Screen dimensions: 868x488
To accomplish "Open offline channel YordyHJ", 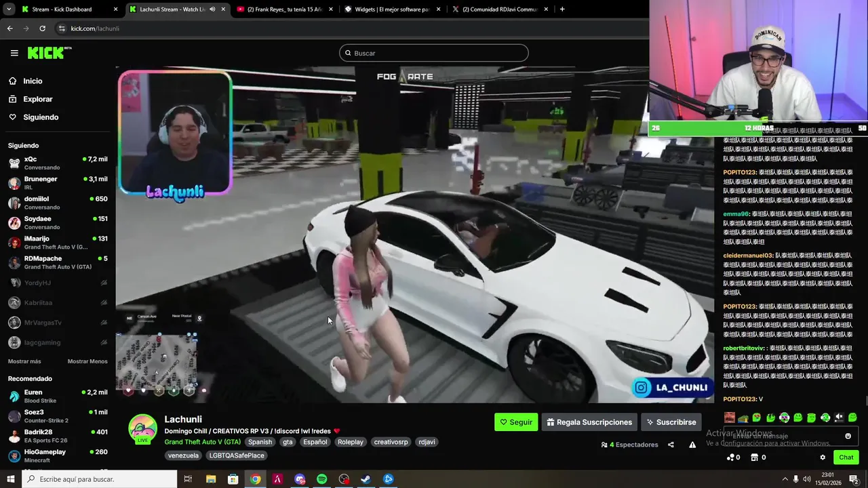I will point(58,283).
